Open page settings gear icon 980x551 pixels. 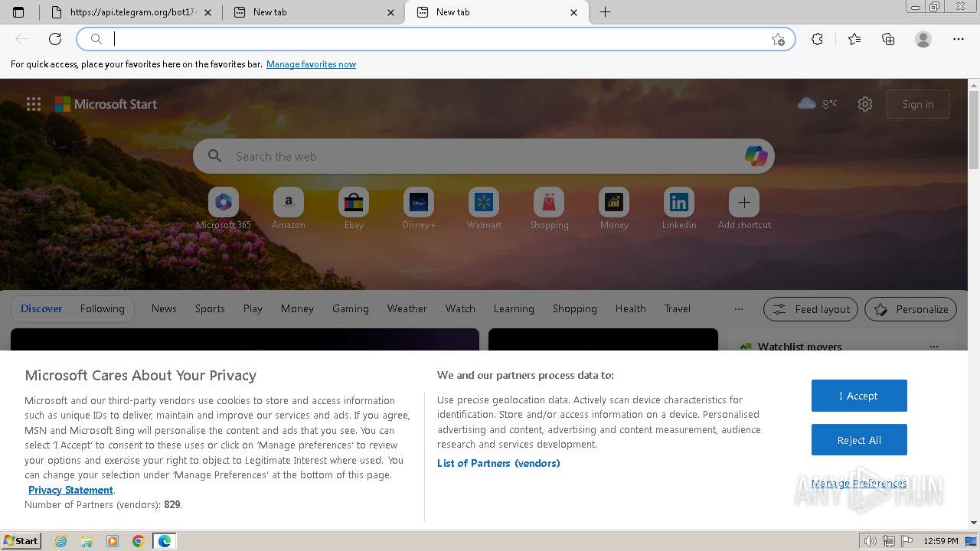coord(865,104)
